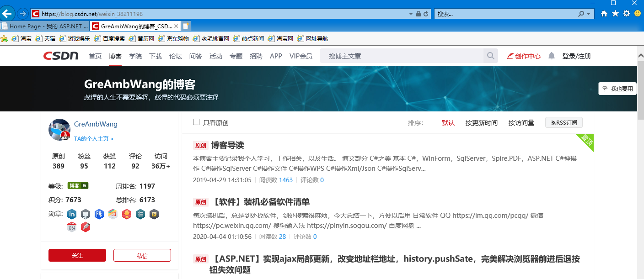Sort posts by 按更新时间

[482, 123]
